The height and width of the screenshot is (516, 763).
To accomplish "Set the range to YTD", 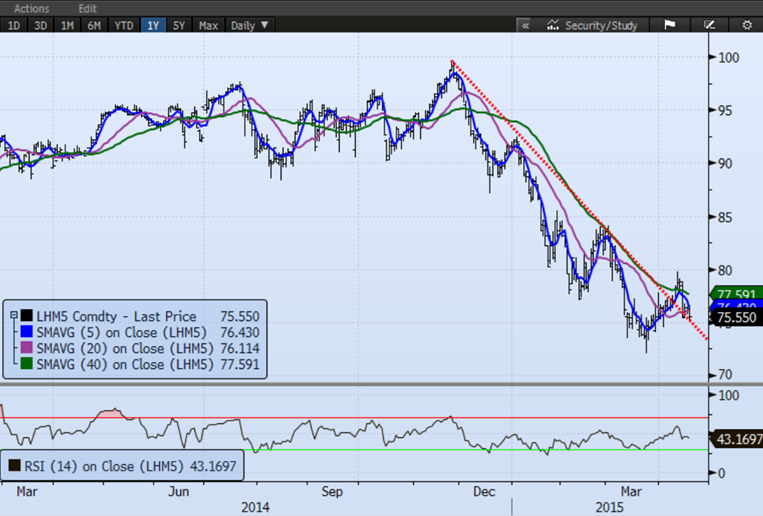I will (x=124, y=24).
